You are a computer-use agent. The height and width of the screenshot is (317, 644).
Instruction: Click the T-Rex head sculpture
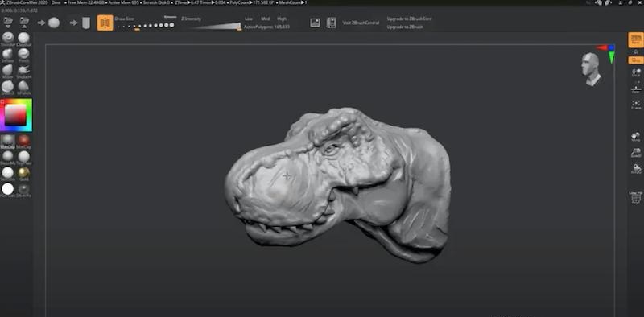pos(337,185)
